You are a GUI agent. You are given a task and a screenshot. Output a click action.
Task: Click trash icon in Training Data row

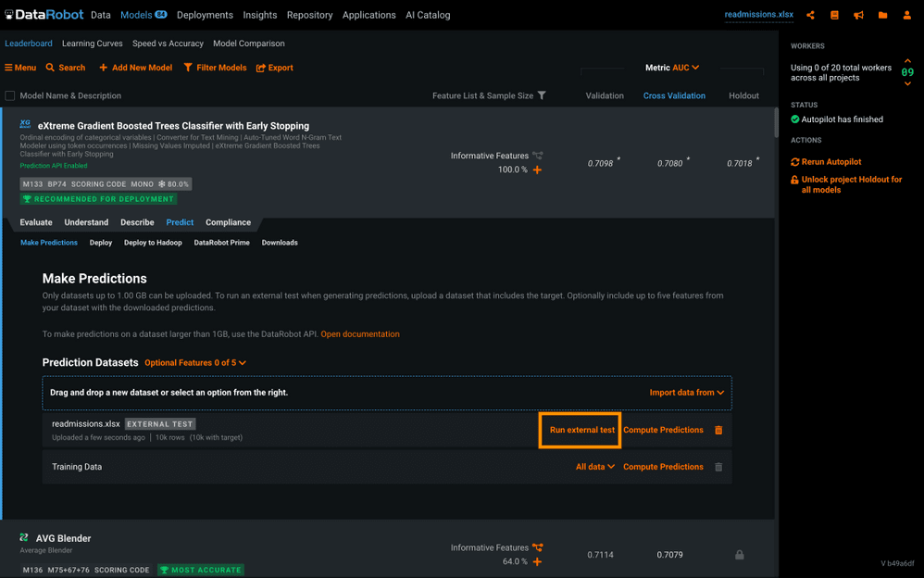click(718, 467)
